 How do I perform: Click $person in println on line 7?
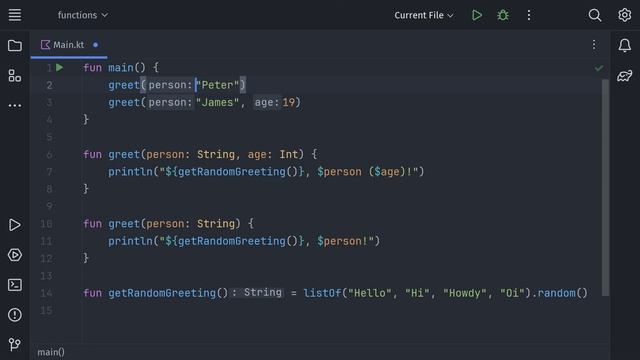tap(339, 172)
